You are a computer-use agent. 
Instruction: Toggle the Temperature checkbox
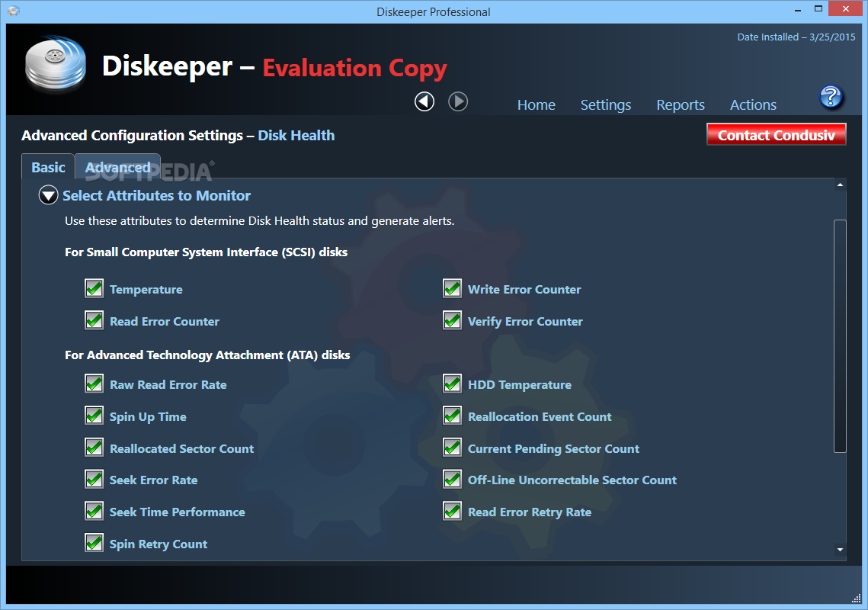(x=94, y=289)
